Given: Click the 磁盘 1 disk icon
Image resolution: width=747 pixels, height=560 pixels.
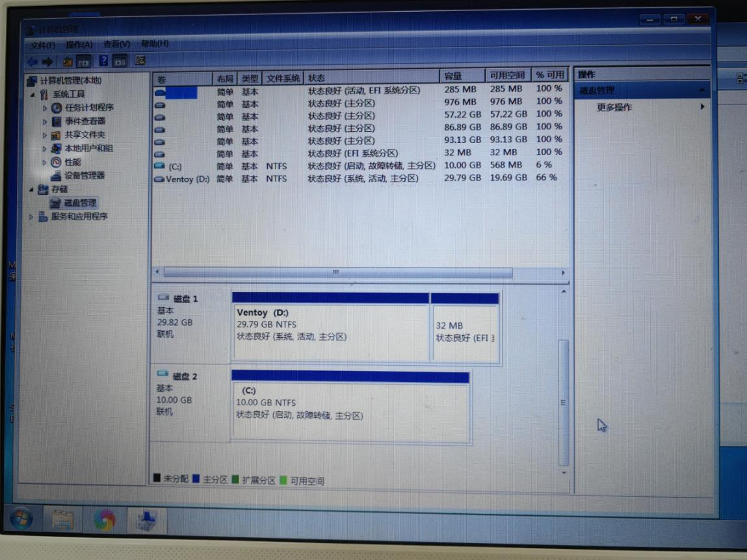Looking at the screenshot, I should click(164, 298).
